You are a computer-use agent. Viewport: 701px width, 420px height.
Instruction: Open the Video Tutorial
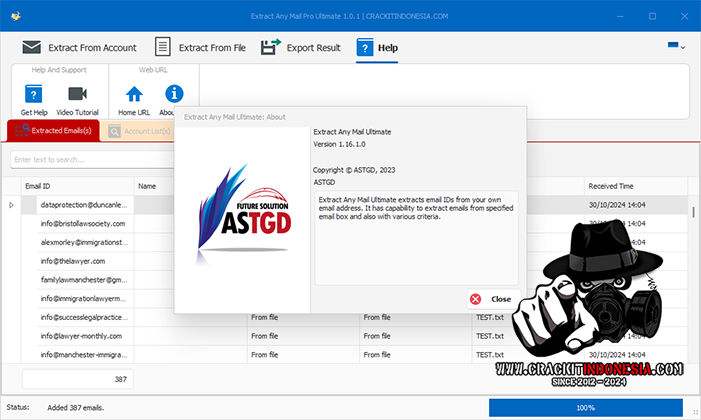[x=77, y=96]
